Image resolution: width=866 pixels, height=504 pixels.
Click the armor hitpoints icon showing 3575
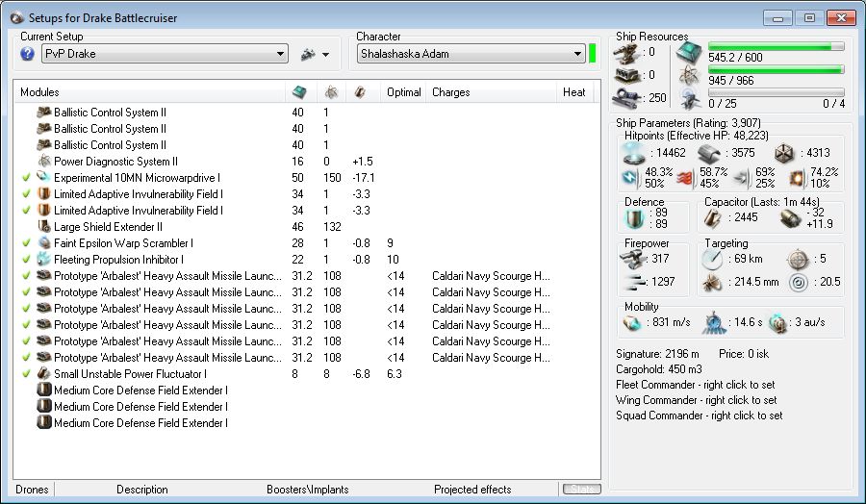tap(709, 154)
